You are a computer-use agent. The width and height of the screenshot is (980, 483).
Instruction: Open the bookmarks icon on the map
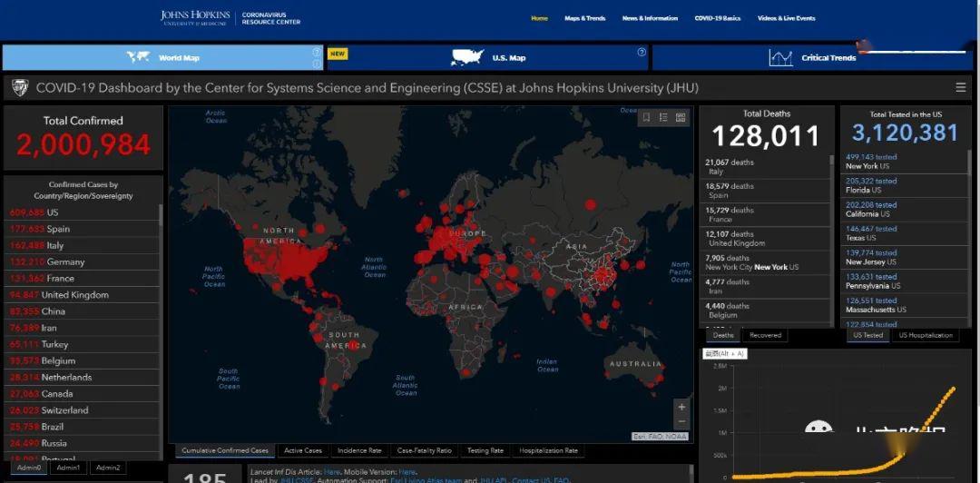[x=646, y=118]
